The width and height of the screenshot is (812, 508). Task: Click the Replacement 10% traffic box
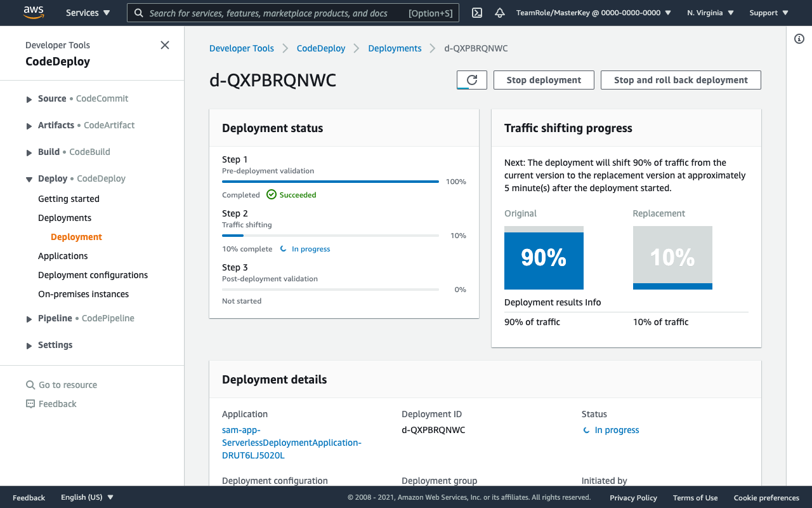(672, 258)
